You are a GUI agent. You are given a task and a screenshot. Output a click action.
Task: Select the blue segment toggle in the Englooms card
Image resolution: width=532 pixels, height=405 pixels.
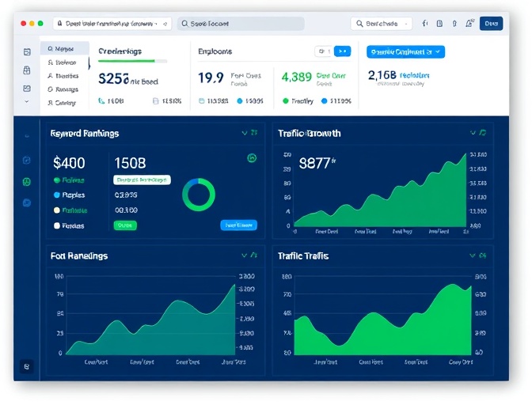[x=342, y=51]
